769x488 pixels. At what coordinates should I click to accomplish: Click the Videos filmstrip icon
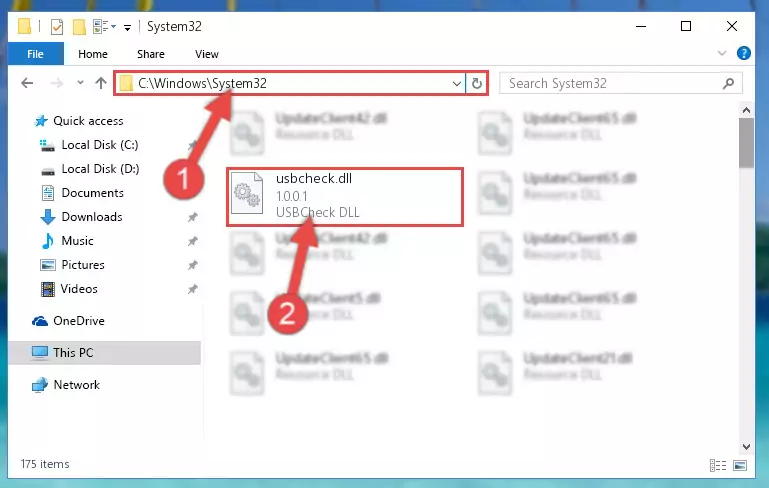click(48, 289)
